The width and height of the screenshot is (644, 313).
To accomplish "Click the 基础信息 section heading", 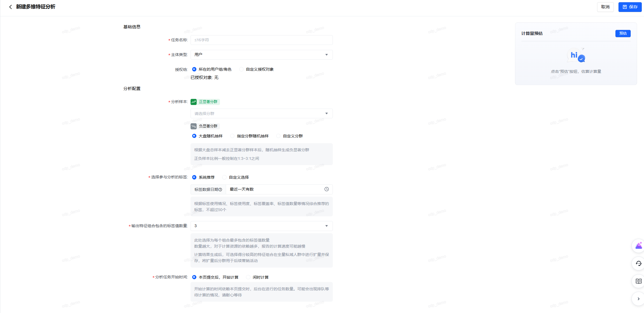I will coord(132,27).
